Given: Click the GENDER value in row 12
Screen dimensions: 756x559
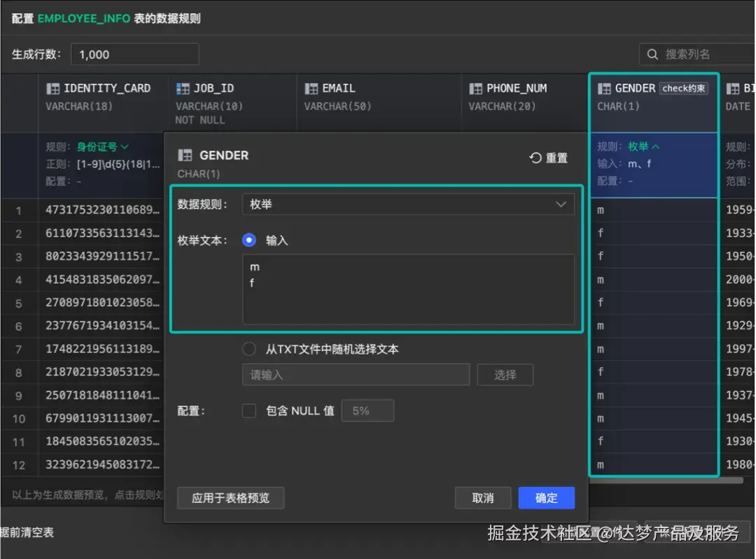Looking at the screenshot, I should coord(601,465).
